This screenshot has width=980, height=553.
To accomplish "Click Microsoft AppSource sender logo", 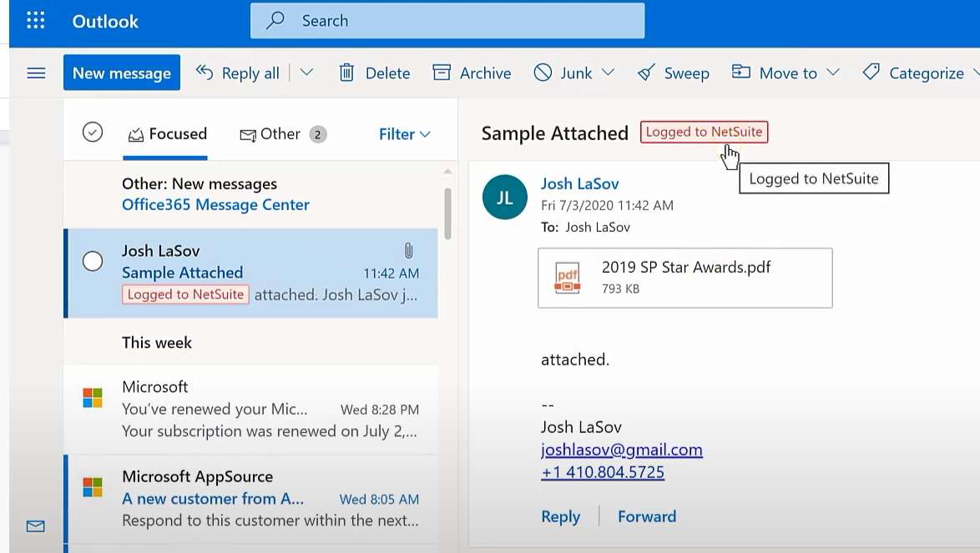I will [93, 487].
